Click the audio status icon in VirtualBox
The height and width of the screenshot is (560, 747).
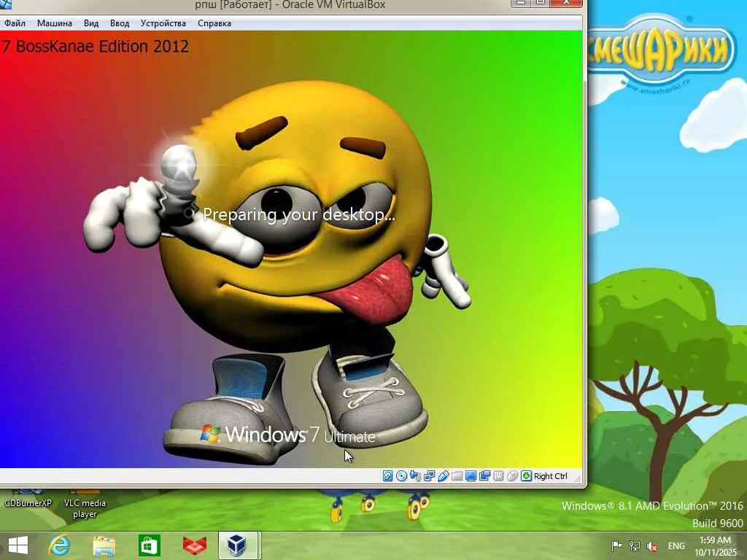(415, 475)
